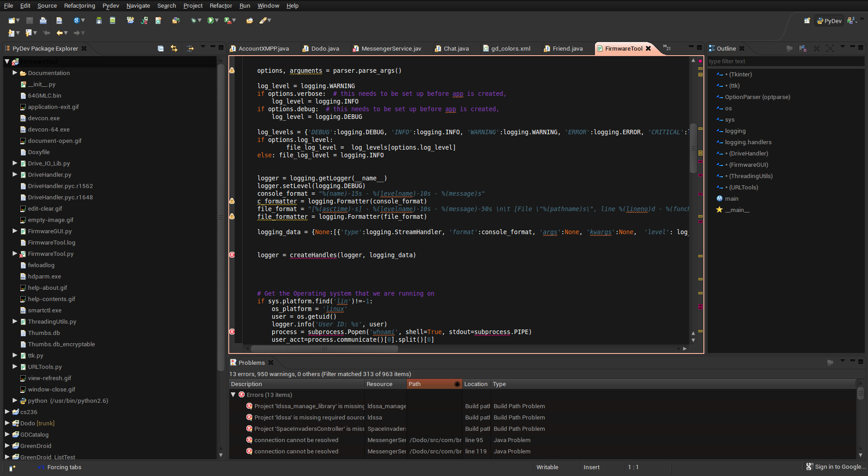Image resolution: width=868 pixels, height=476 pixels.
Task: Click the green Run button icon
Action: point(210,20)
